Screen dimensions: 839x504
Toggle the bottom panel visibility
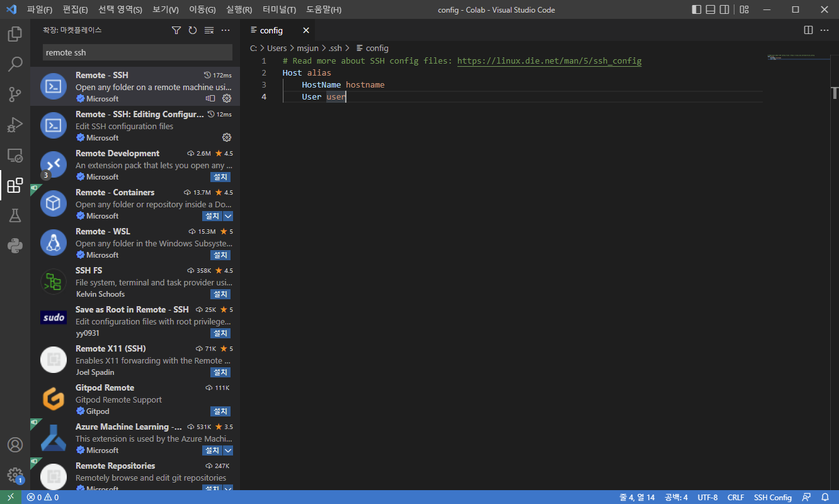[711, 9]
